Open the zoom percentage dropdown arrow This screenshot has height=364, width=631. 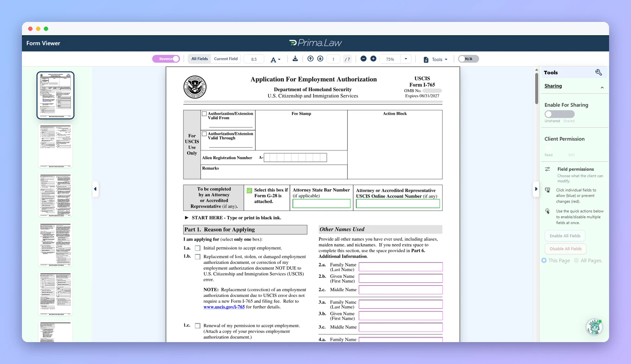[406, 59]
